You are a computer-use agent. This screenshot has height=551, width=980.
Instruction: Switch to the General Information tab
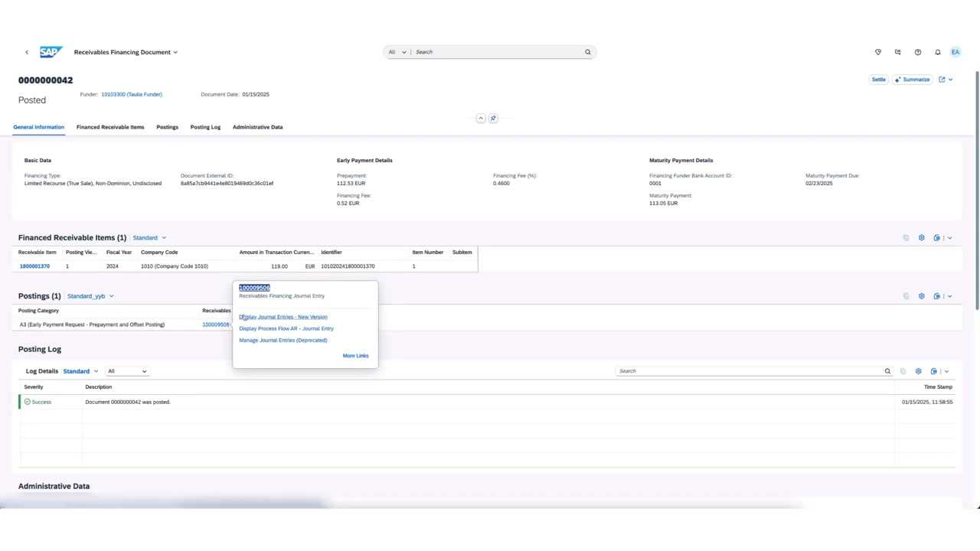coord(38,127)
